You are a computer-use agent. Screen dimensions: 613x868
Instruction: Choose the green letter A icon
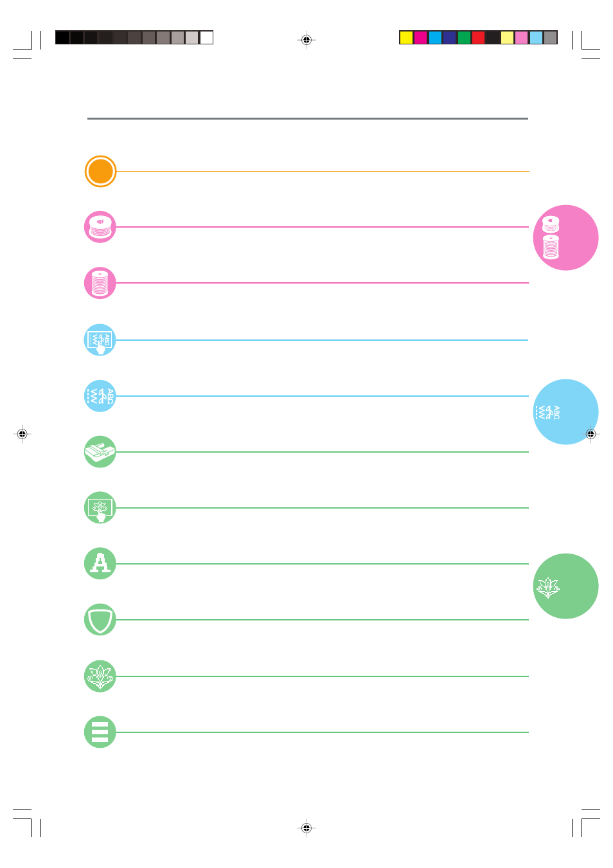pyautogui.click(x=100, y=564)
